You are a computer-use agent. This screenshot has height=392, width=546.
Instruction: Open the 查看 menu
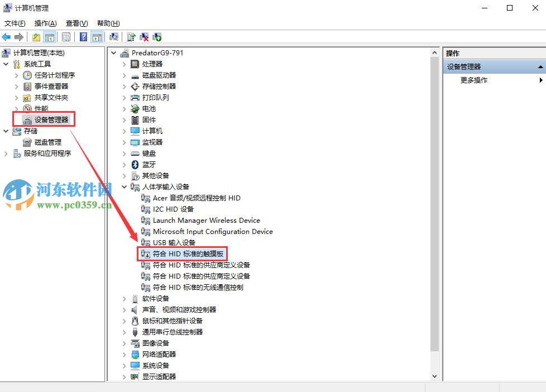76,23
